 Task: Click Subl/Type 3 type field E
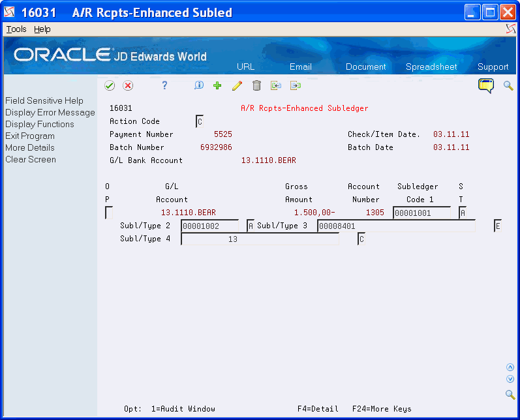point(498,226)
